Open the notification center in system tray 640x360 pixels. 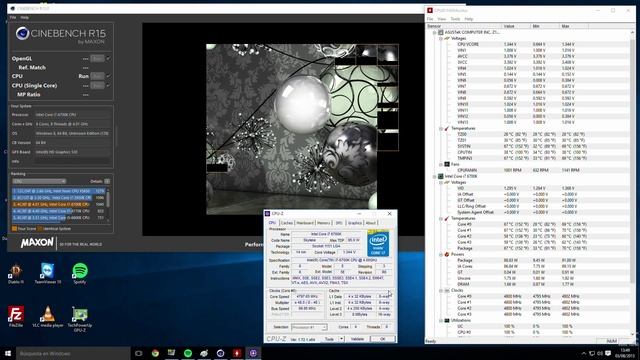tap(608, 353)
